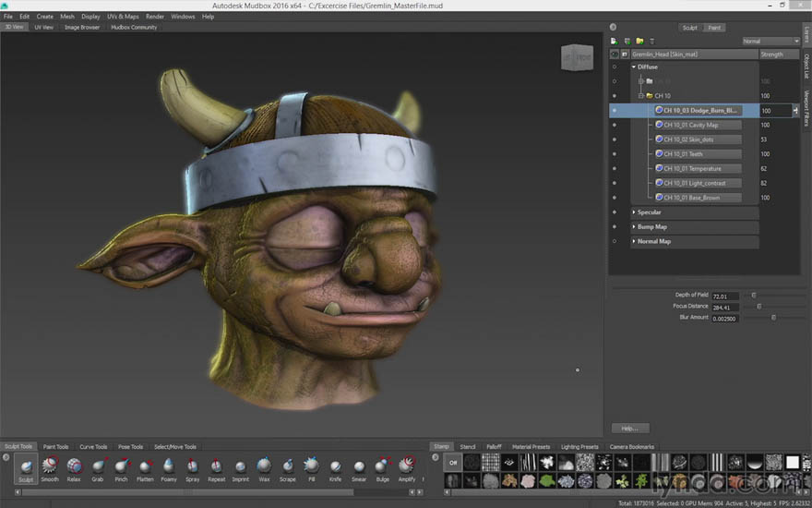The height and width of the screenshot is (508, 812).
Task: Switch Layers panel to Sculpt
Action: [690, 28]
